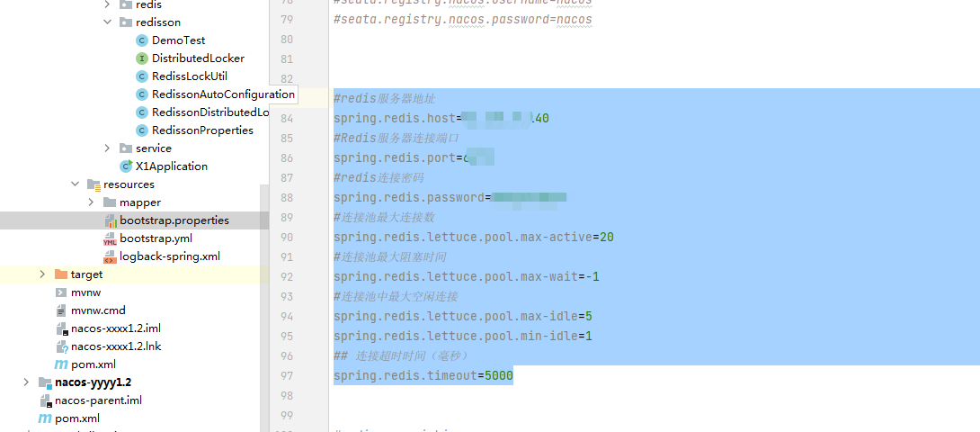Collapse the resources folder

pyautogui.click(x=75, y=184)
